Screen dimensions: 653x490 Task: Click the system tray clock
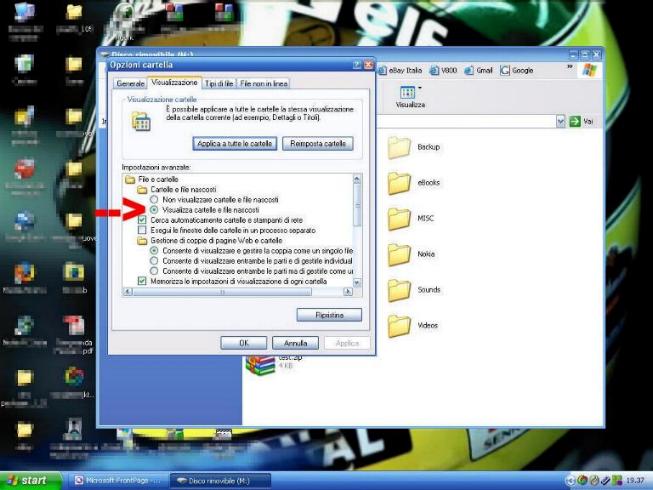pos(635,480)
